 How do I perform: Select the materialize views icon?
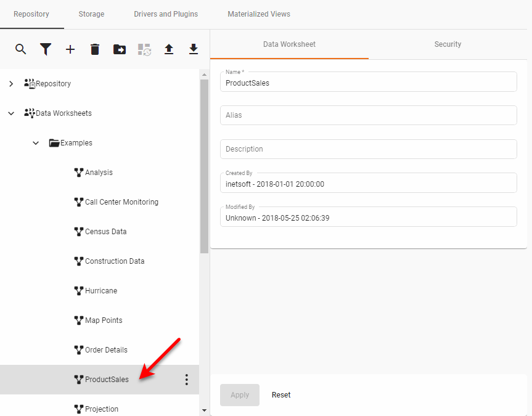tap(144, 49)
